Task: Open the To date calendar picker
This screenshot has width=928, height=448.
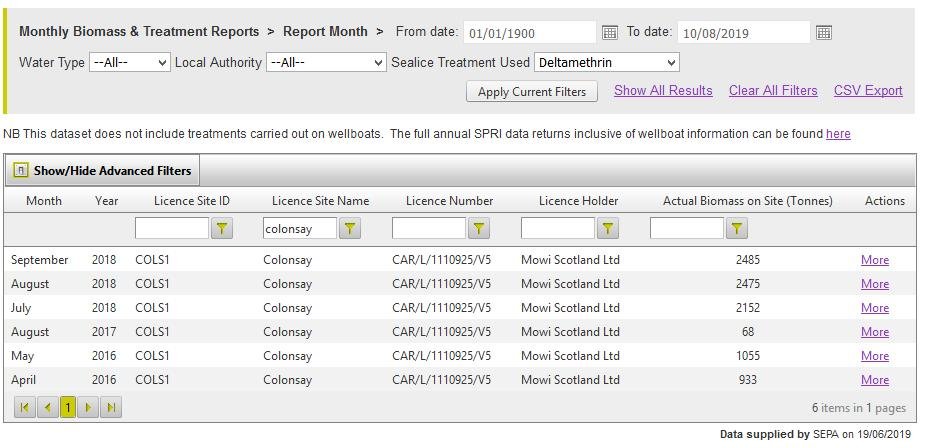Action: click(x=823, y=33)
